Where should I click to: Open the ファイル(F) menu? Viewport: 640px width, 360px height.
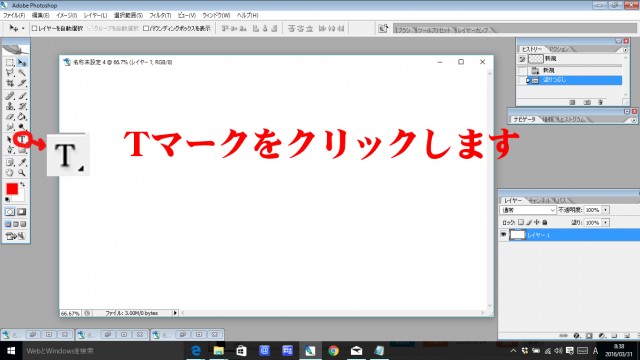click(x=14, y=15)
